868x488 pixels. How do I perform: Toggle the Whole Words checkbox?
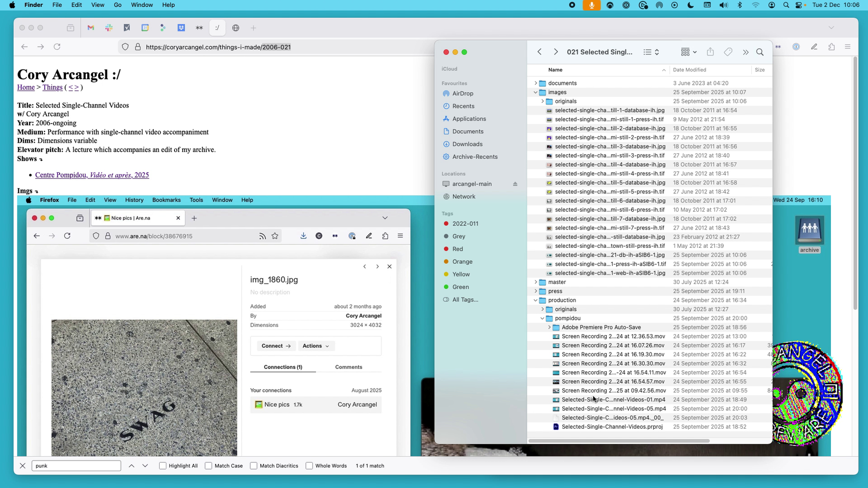click(x=310, y=466)
